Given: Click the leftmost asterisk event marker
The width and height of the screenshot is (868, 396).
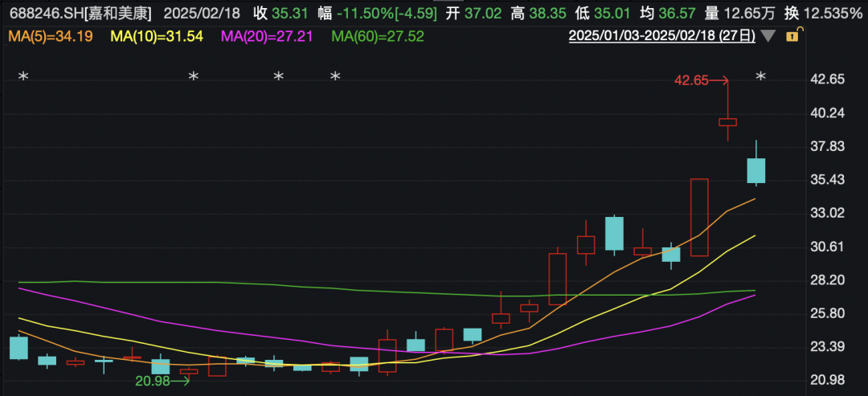Looking at the screenshot, I should click(23, 77).
